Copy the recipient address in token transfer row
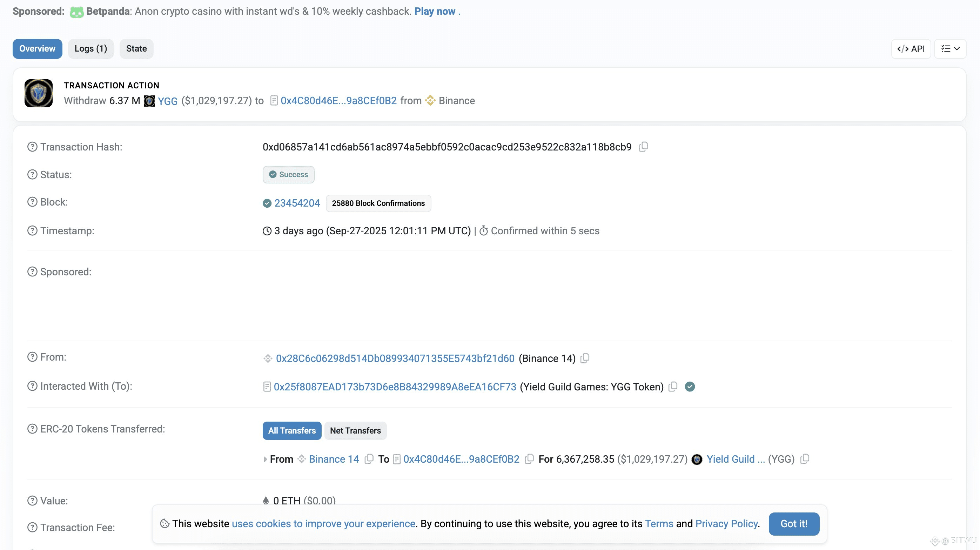This screenshot has height=550, width=980. [x=529, y=459]
